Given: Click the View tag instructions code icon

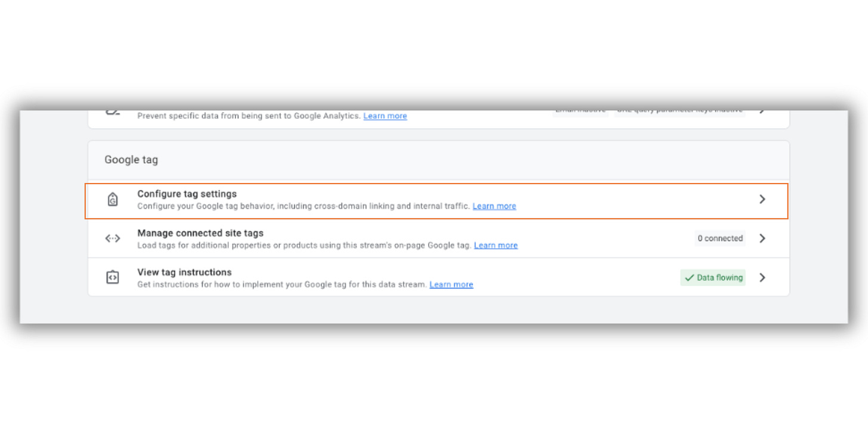Looking at the screenshot, I should click(x=113, y=277).
